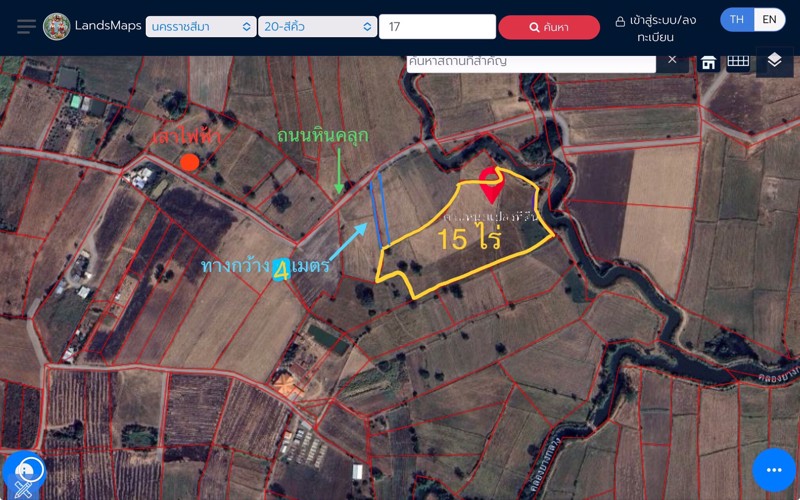Click the land office building icon
Viewport: 800px width, 500px height.
tap(708, 62)
